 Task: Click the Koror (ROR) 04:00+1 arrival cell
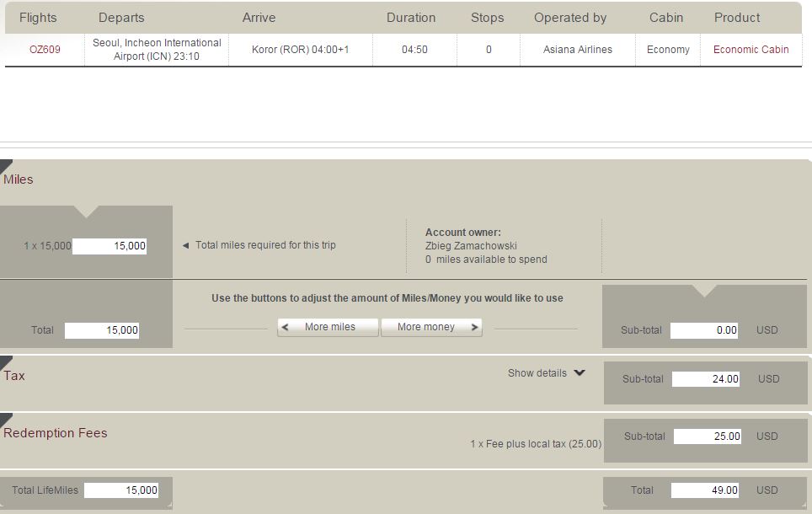coord(301,49)
